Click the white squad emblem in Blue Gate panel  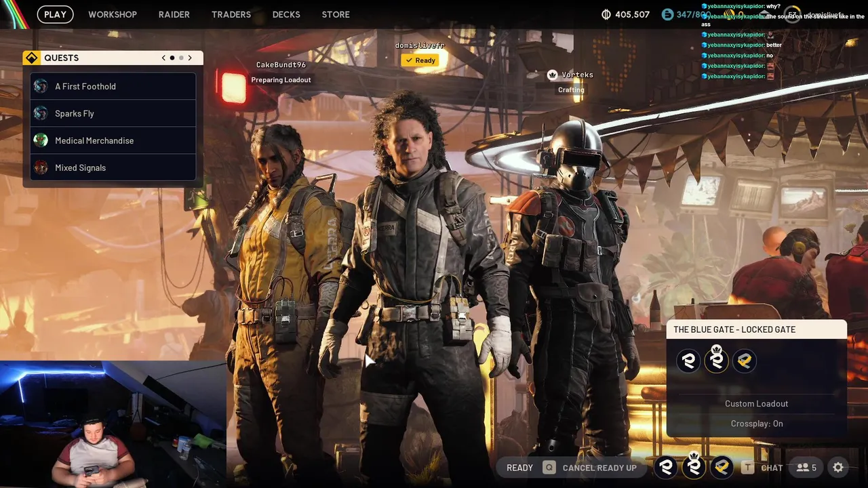688,361
